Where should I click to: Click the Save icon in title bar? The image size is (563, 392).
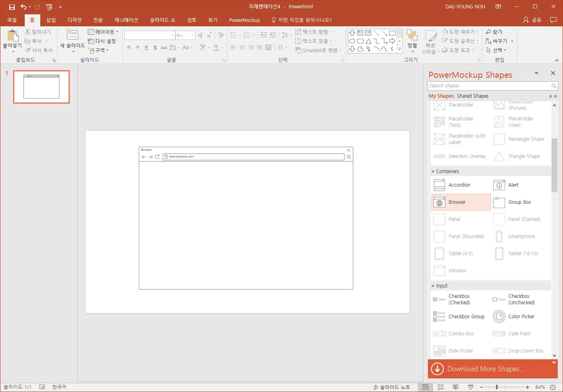(12, 7)
